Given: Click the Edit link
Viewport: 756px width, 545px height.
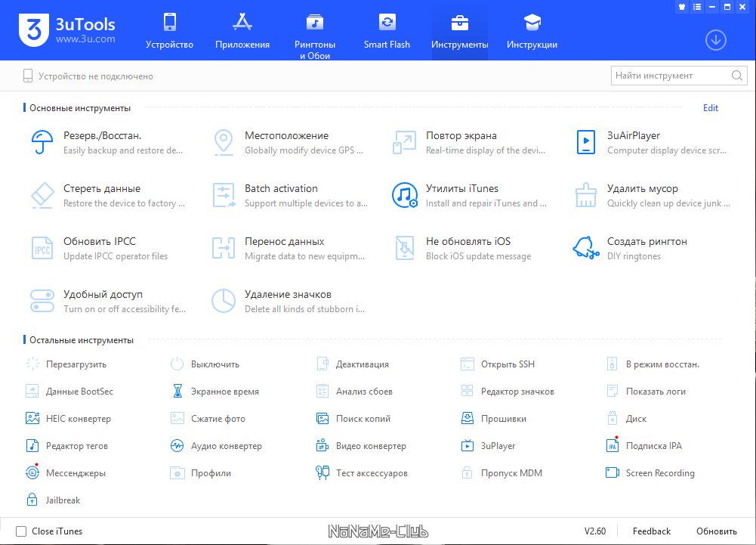Looking at the screenshot, I should [x=710, y=108].
